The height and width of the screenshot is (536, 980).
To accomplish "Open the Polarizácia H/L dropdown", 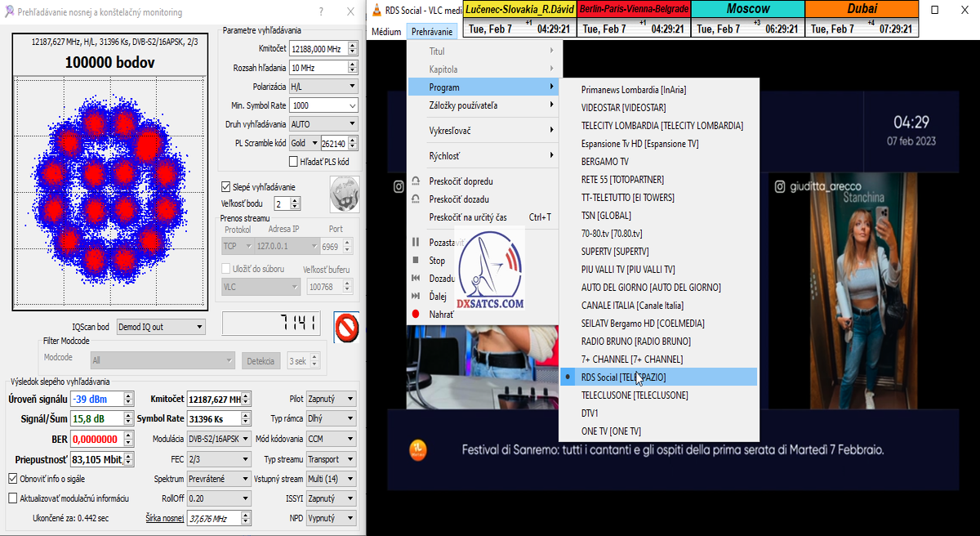I will tap(323, 87).
